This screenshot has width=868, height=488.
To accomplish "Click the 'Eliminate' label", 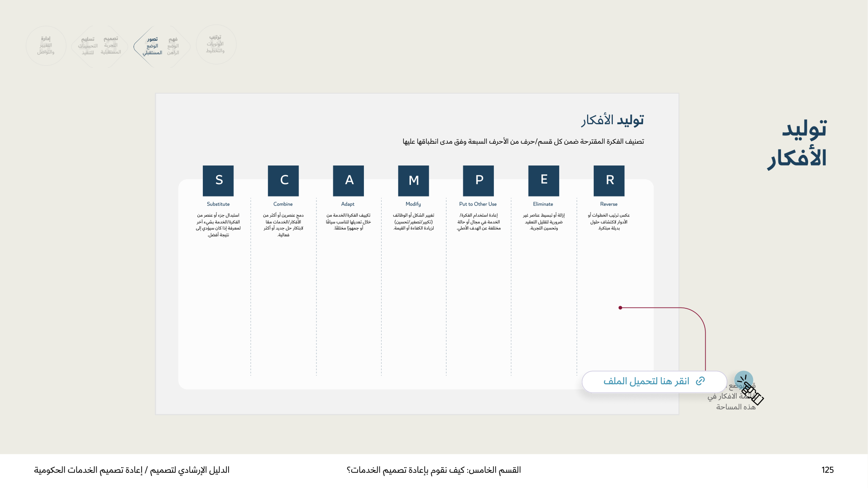I will (x=543, y=204).
